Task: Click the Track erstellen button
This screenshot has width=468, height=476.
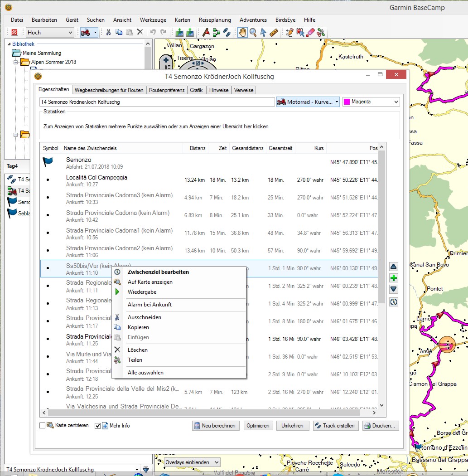Action: click(336, 426)
